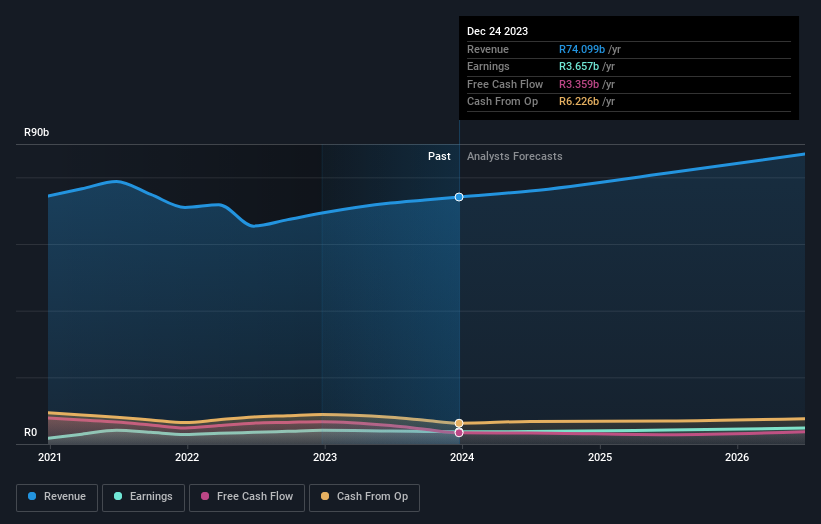Click the Past label
821x524 pixels.
[x=439, y=156]
